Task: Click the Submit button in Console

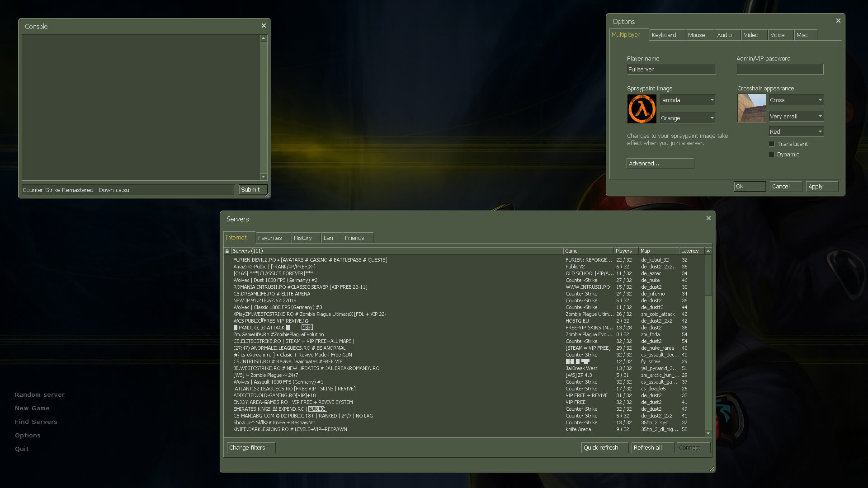Action: pos(253,190)
